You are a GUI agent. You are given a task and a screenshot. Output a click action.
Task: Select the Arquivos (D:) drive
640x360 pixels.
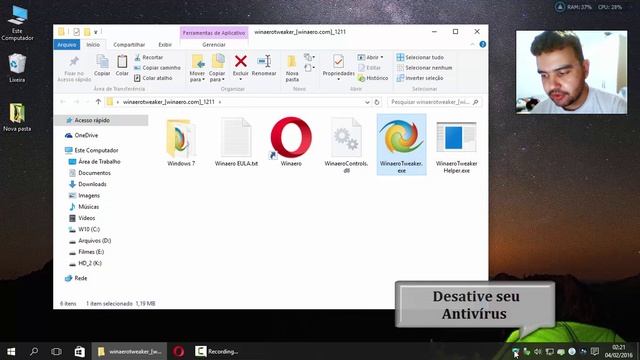(x=90, y=241)
